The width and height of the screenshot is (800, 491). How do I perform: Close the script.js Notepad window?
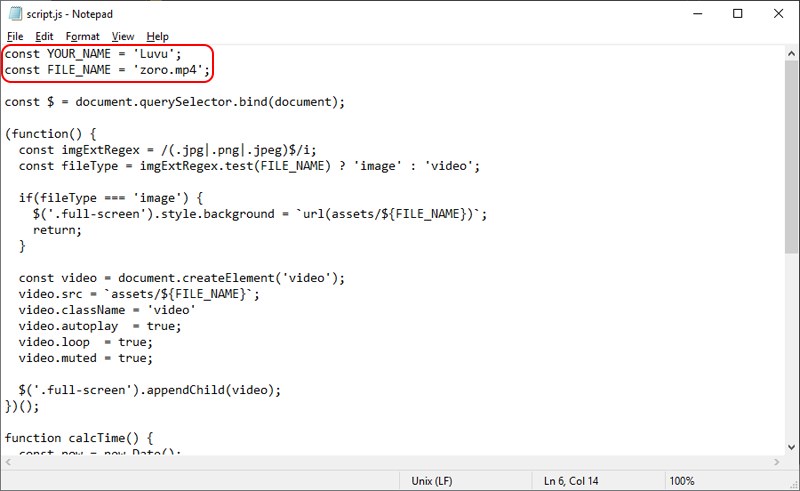778,14
